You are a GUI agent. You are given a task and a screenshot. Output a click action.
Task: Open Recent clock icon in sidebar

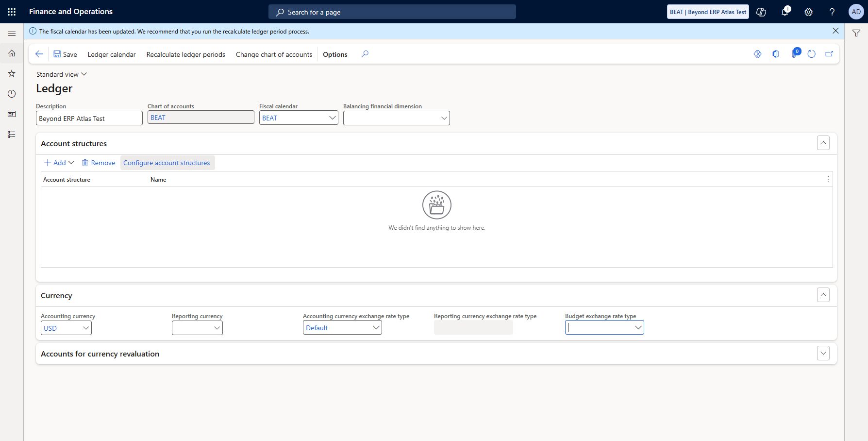click(x=12, y=94)
